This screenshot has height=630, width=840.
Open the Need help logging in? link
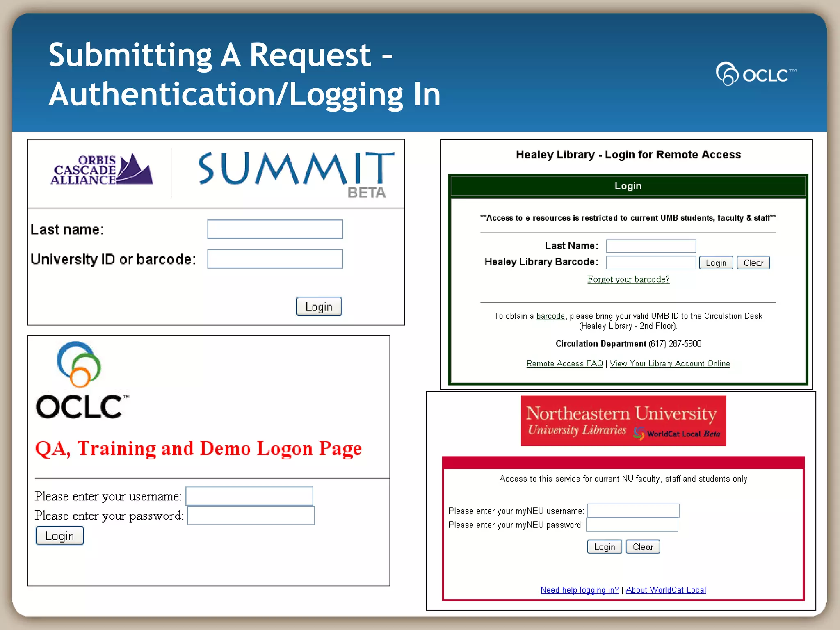coord(580,590)
